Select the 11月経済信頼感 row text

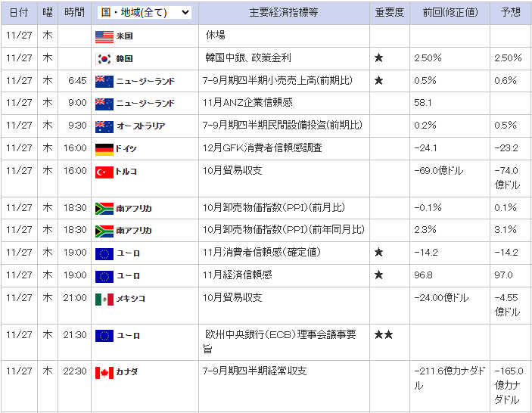(238, 275)
